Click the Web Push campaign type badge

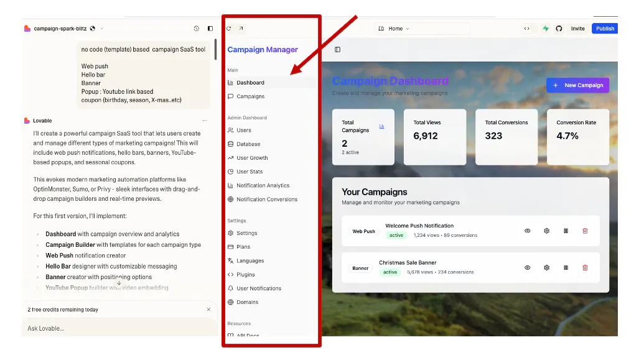pyautogui.click(x=363, y=231)
